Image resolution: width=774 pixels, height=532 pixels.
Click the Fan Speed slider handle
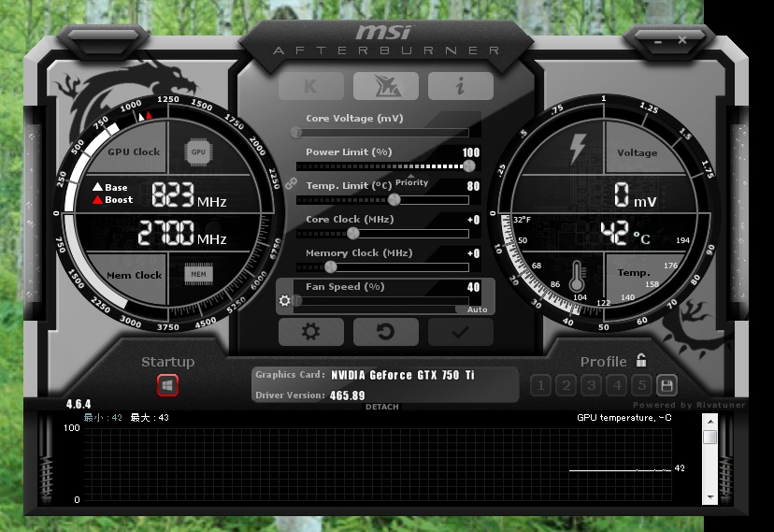[x=296, y=300]
